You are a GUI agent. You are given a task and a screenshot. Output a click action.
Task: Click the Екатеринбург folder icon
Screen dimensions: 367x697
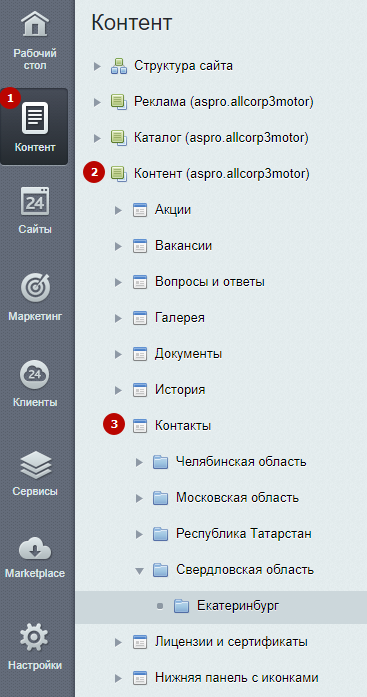[x=181, y=606]
